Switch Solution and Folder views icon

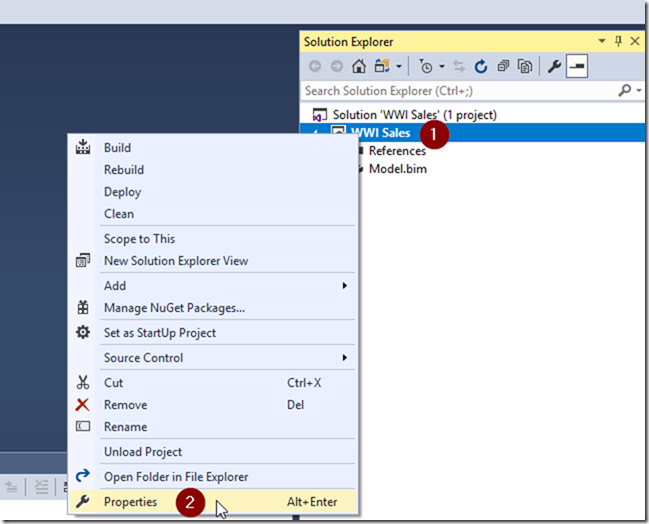382,66
